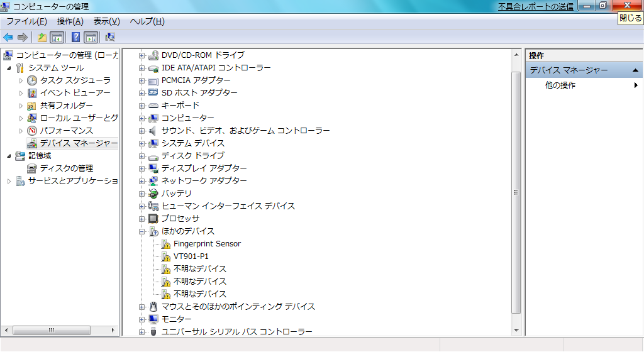Image resolution: width=644 pixels, height=352 pixels.
Task: Click the マウス pointing device icon
Action: click(153, 307)
